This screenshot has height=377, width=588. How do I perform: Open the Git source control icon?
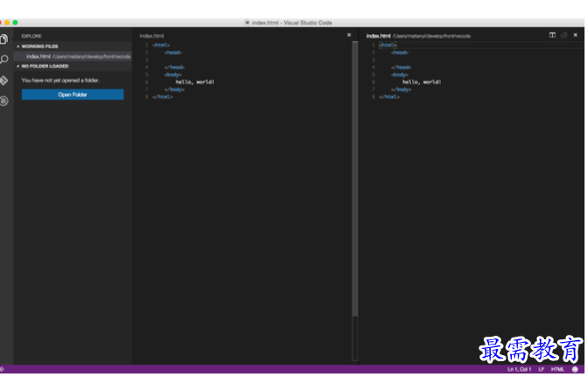(4, 81)
